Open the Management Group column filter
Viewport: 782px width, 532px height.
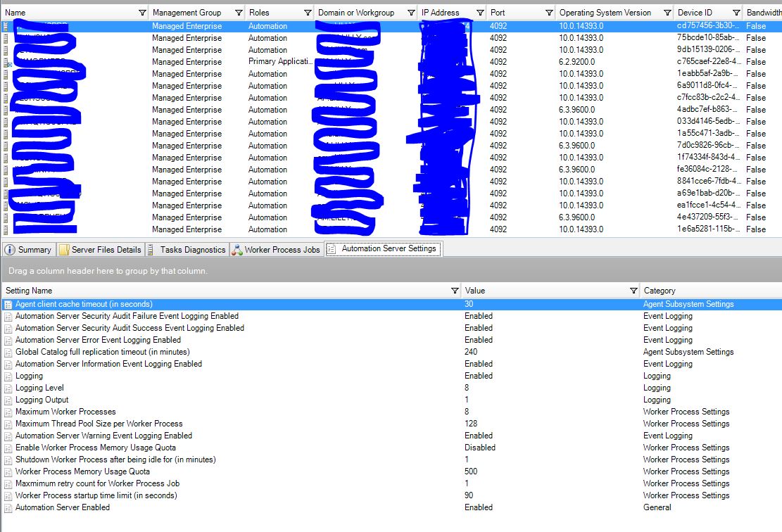coord(239,13)
